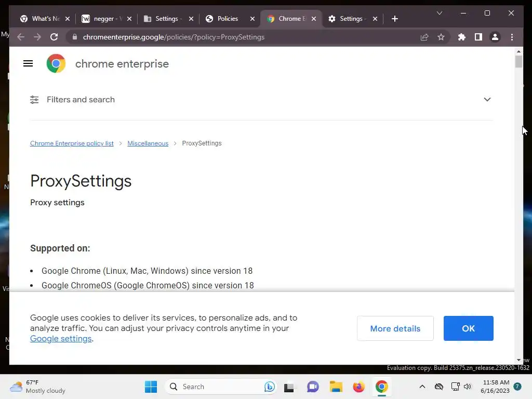View site information lock icon

[75, 37]
